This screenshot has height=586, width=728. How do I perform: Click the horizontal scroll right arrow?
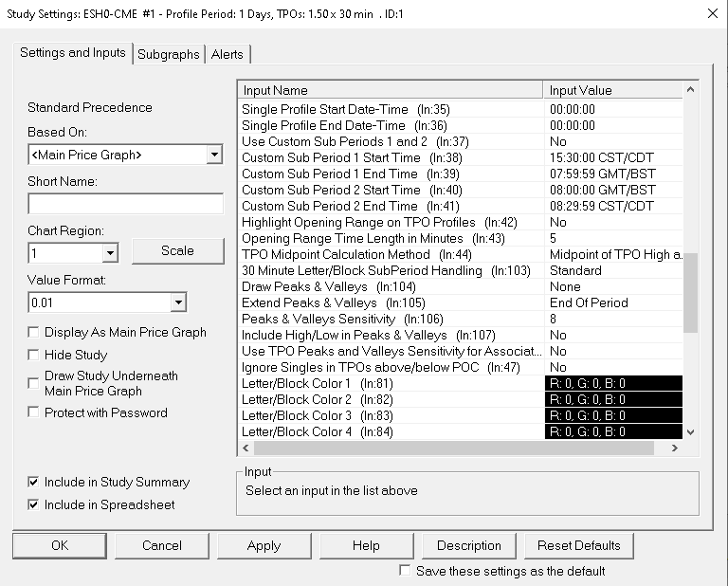coord(675,449)
